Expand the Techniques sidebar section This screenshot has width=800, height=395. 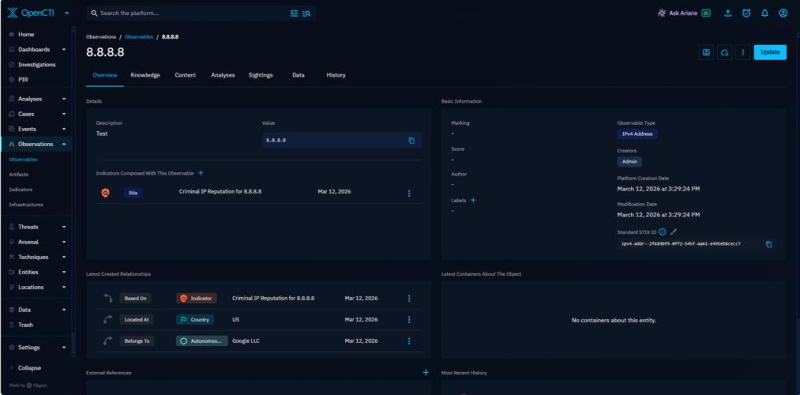click(64, 257)
